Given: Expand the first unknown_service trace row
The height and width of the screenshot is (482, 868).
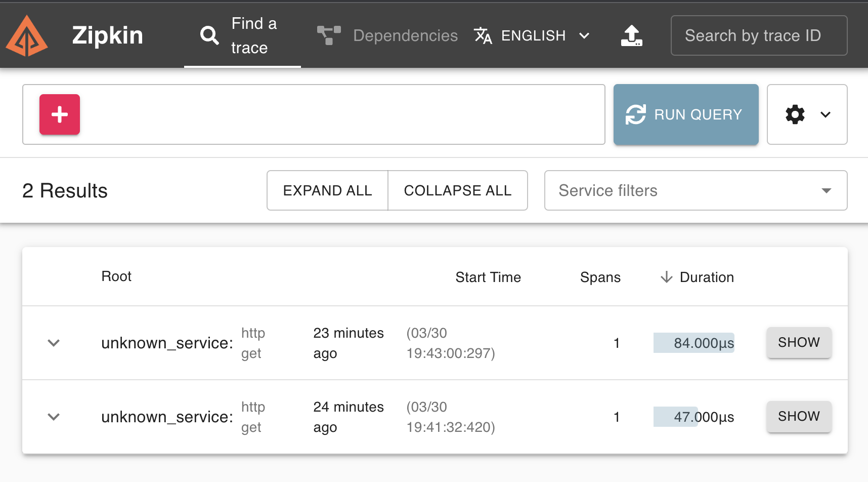Looking at the screenshot, I should click(x=53, y=343).
